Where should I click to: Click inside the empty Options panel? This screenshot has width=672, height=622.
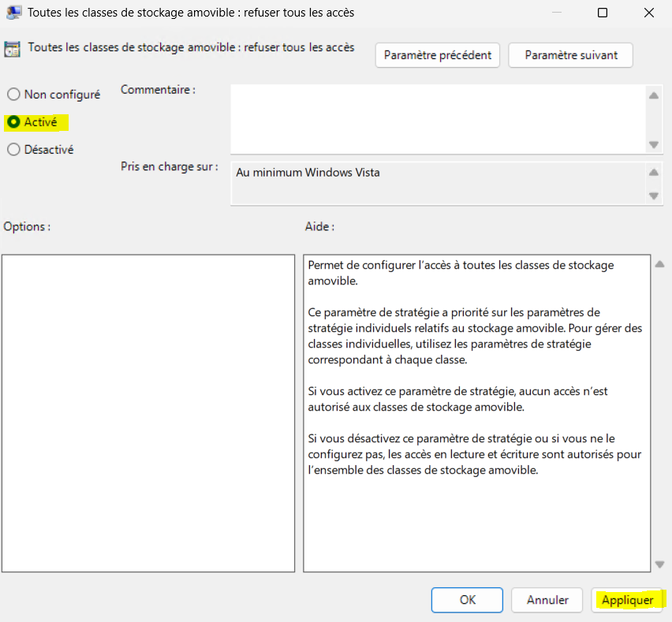[148, 412]
